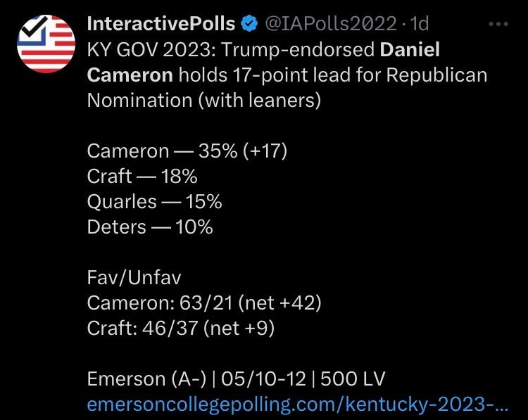
Task: Click the 'Emerson (A-) | 05/10-12 | 500 LV' line
Action: pyautogui.click(x=236, y=379)
